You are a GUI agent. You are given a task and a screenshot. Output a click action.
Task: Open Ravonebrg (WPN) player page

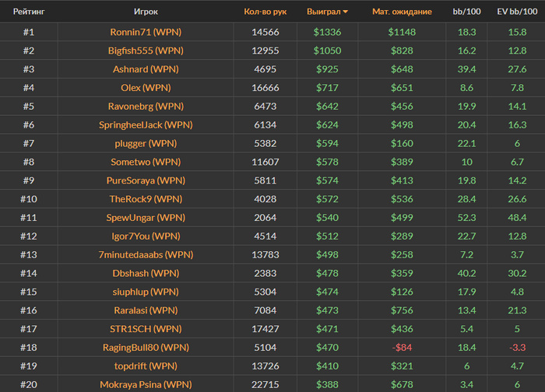point(146,107)
